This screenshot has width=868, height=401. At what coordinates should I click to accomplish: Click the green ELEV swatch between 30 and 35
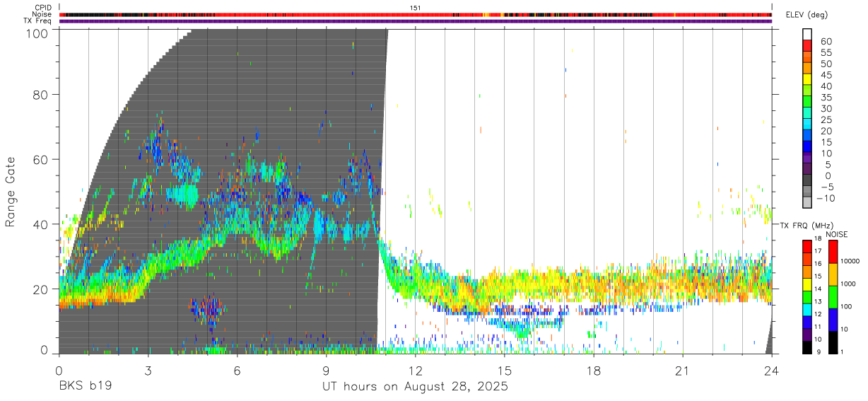coord(807,100)
